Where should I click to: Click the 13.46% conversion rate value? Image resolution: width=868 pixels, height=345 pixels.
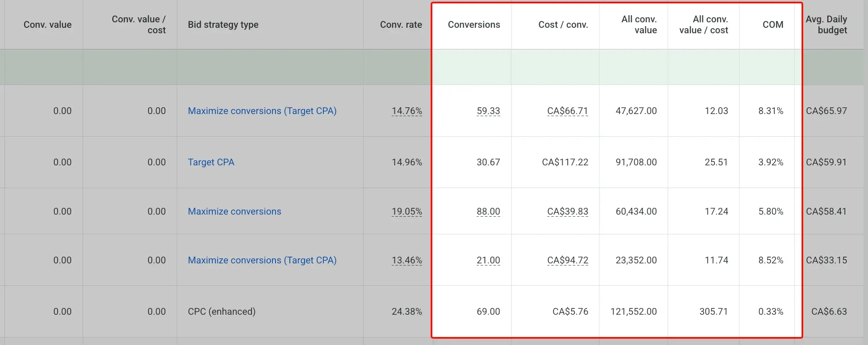pyautogui.click(x=407, y=260)
